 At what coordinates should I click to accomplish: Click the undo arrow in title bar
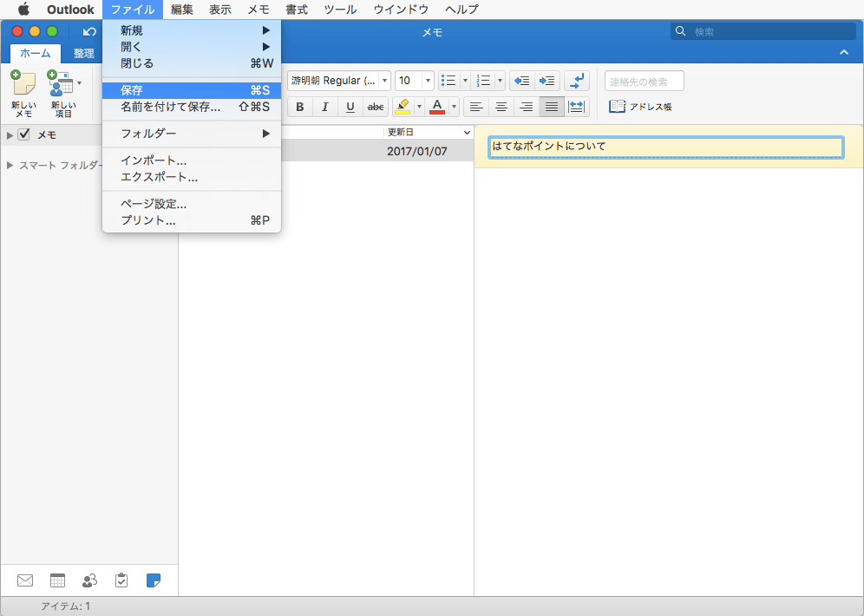89,32
